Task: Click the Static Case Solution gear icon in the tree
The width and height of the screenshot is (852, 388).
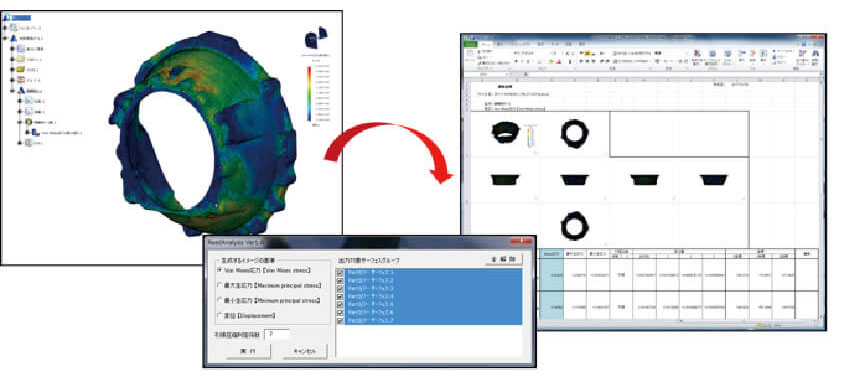Action: point(28,122)
